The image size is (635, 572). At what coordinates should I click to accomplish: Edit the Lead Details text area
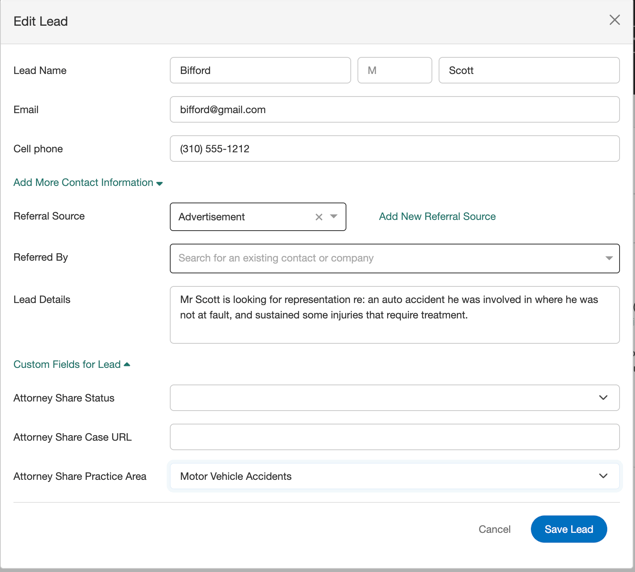click(x=394, y=314)
